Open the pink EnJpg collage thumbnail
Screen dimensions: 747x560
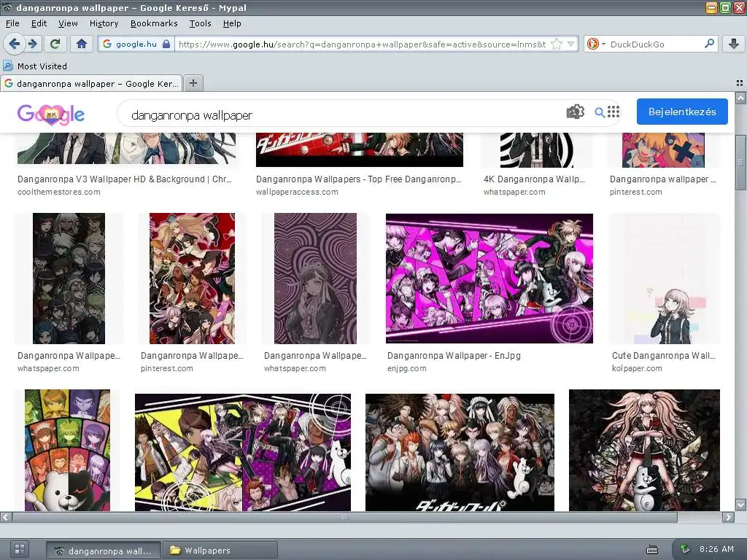click(x=489, y=279)
